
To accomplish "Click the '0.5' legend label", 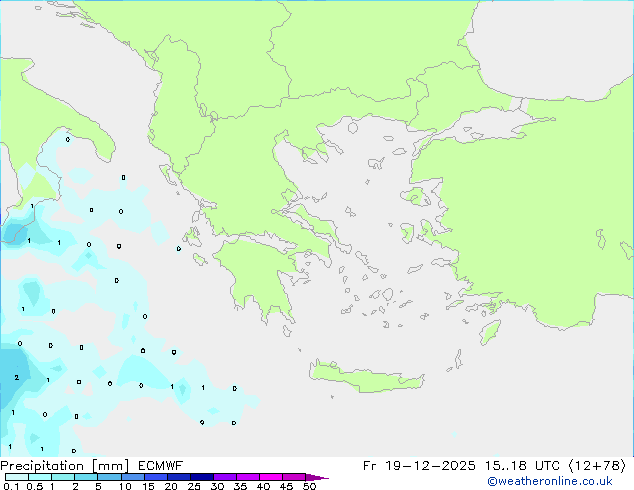I will point(35,486).
